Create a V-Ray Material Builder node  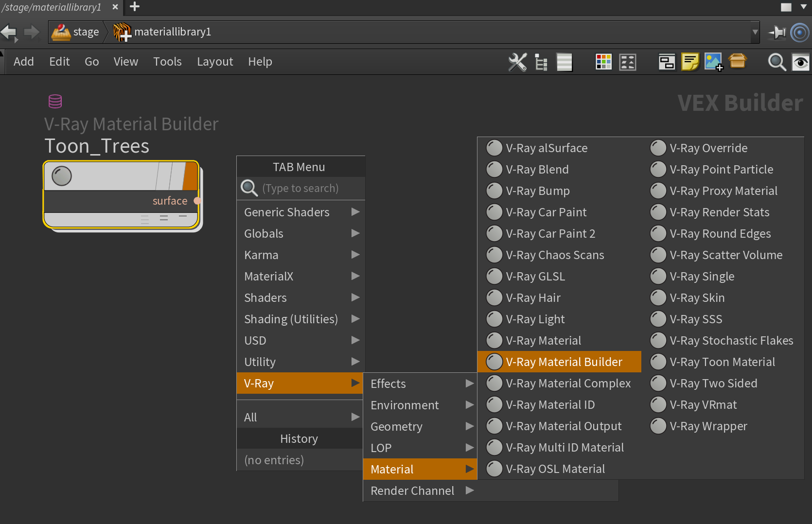click(x=559, y=362)
